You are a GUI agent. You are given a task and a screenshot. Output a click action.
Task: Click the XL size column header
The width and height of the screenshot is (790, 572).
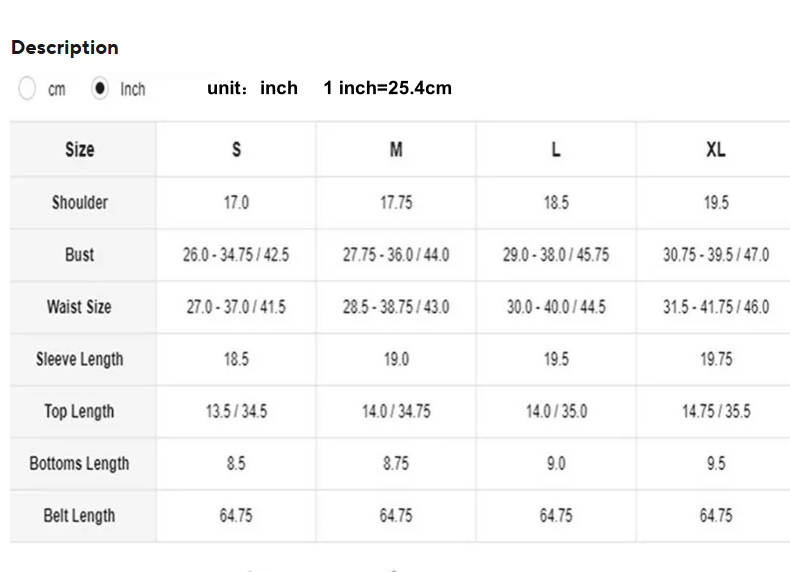(x=716, y=150)
